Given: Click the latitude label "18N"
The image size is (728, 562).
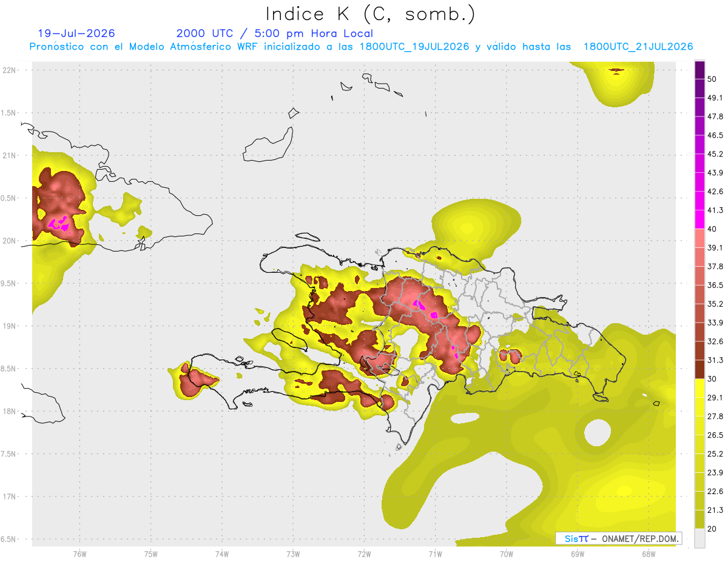Looking at the screenshot, I should [x=9, y=411].
